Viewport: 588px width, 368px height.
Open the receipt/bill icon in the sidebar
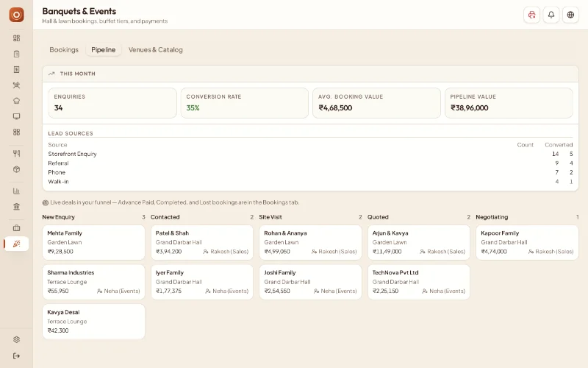click(16, 69)
